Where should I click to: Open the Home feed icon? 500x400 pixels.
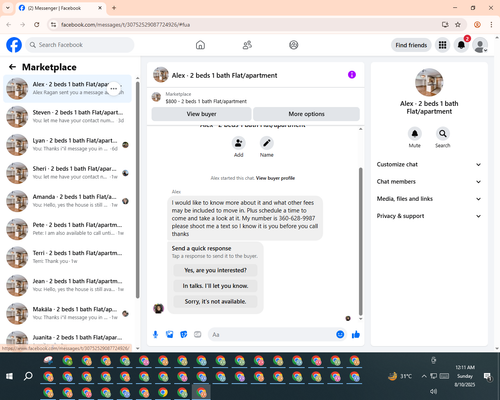point(200,45)
